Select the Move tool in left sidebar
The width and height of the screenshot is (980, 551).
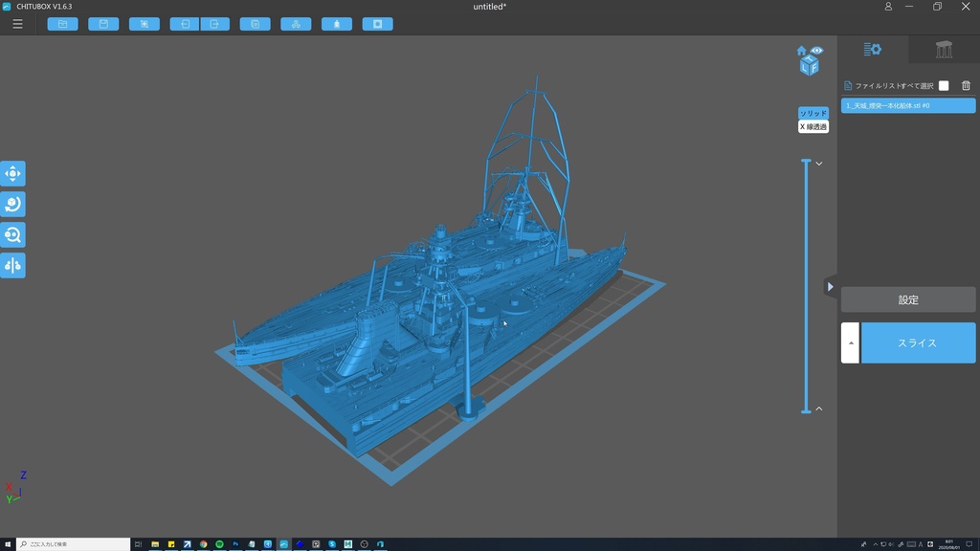tap(12, 174)
